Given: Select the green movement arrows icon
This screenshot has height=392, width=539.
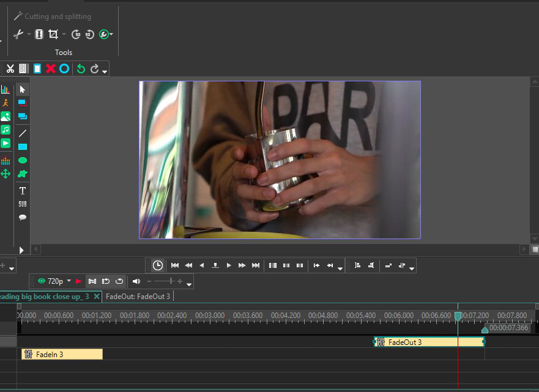Looking at the screenshot, I should [x=6, y=174].
